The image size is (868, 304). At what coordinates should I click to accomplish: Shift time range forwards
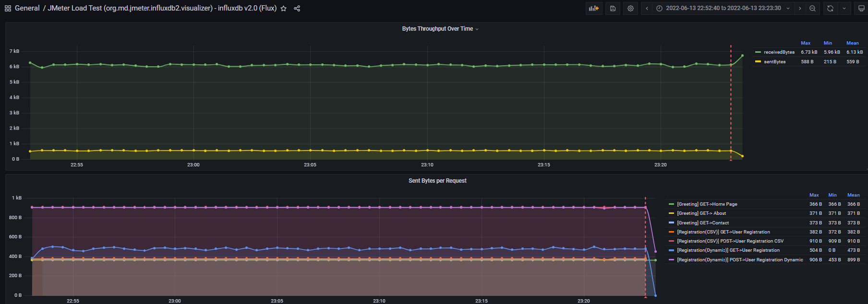[x=800, y=8]
